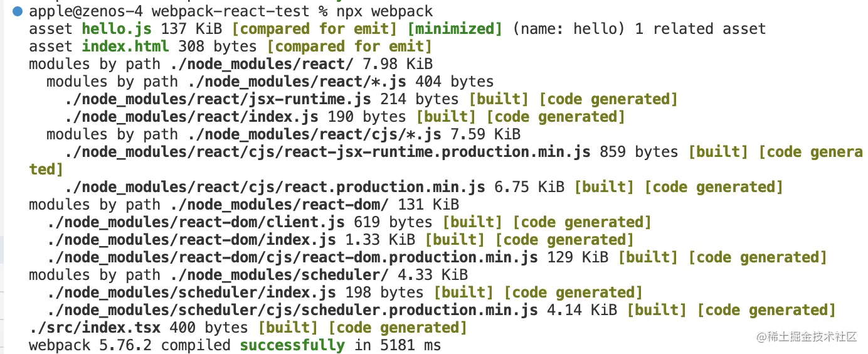Click 'scheduler.production.min.js' file path

pyautogui.click(x=292, y=310)
